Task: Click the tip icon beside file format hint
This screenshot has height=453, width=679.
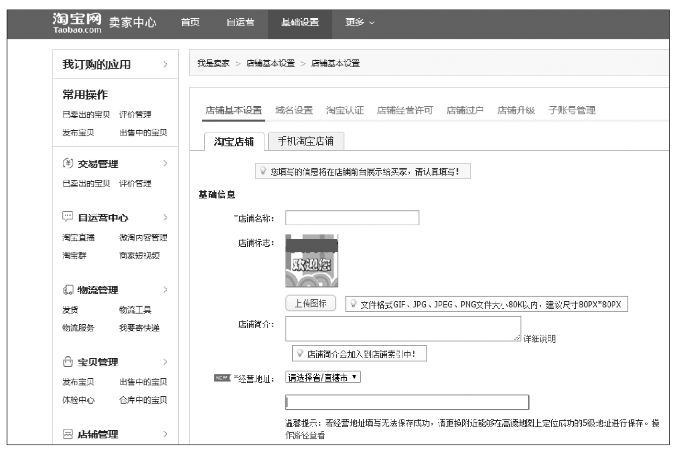Action: 352,304
